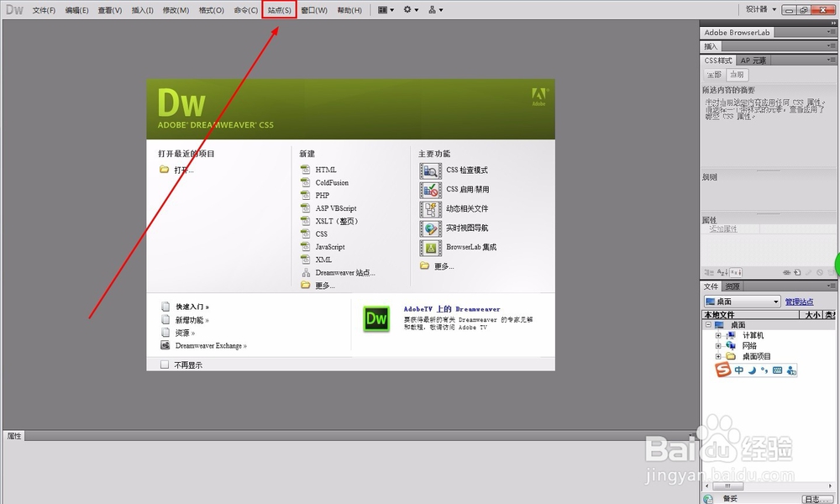Expand the 网络 tree node
Image resolution: width=840 pixels, height=504 pixels.
point(718,345)
